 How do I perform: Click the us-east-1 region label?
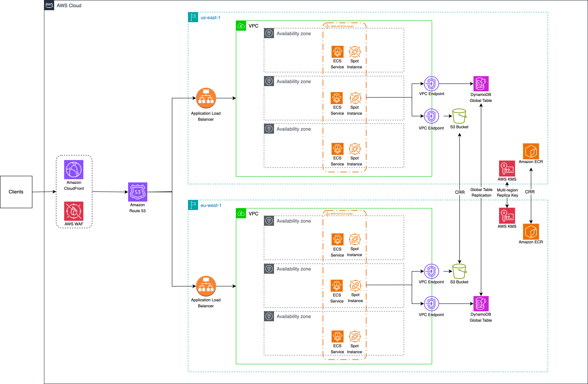click(x=210, y=18)
